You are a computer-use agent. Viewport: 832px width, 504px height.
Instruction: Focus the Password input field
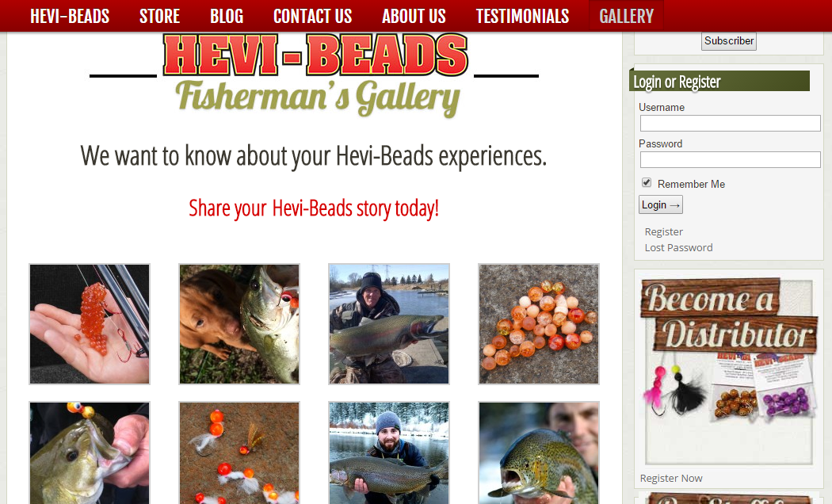(730, 160)
